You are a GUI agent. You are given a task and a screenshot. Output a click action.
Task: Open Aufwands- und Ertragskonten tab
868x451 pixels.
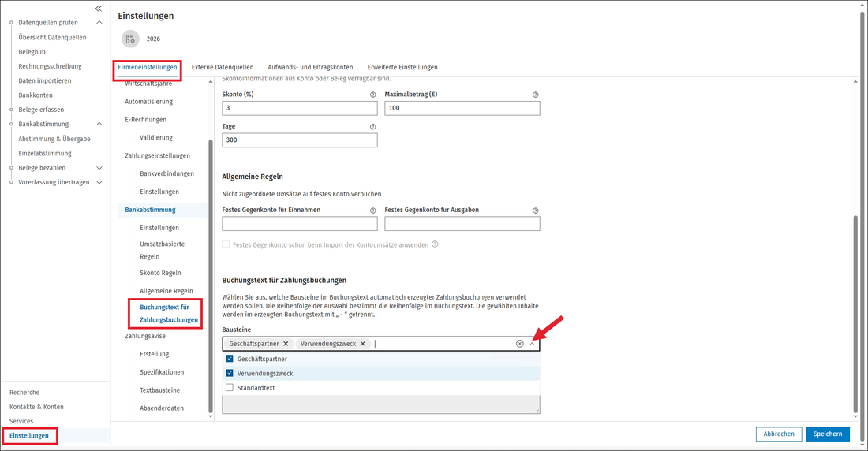click(311, 67)
